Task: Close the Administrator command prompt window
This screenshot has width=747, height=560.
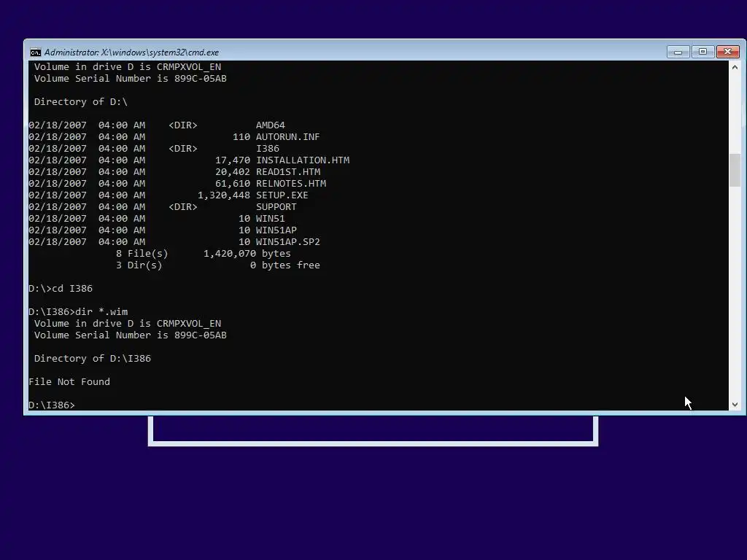Action: coord(728,52)
